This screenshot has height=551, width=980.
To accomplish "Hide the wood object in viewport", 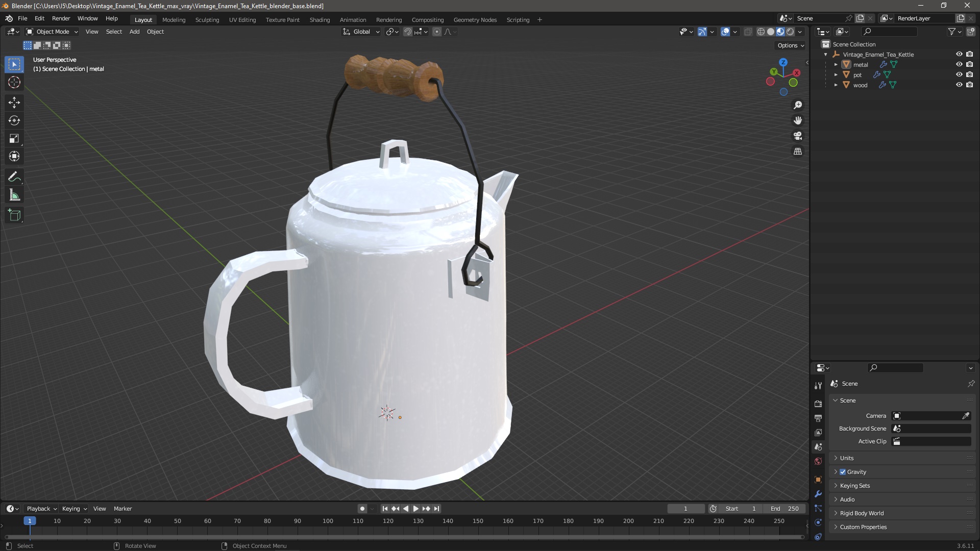I will click(959, 85).
